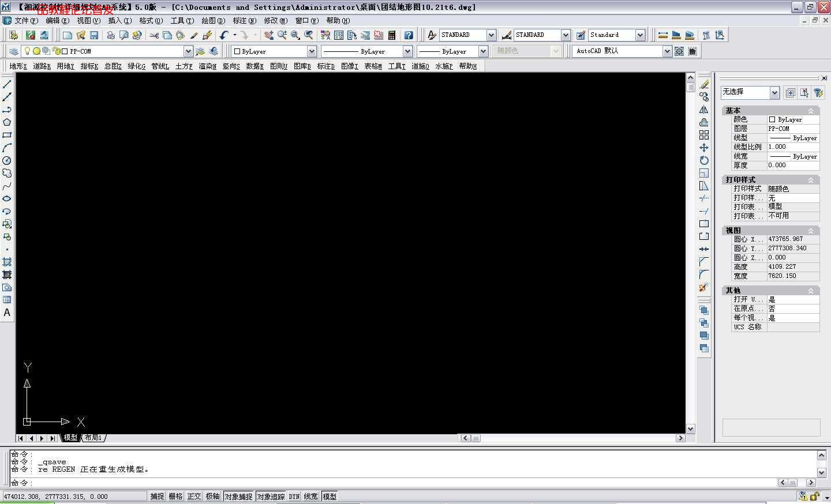
Task: Select the Table tool
Action: (7, 300)
